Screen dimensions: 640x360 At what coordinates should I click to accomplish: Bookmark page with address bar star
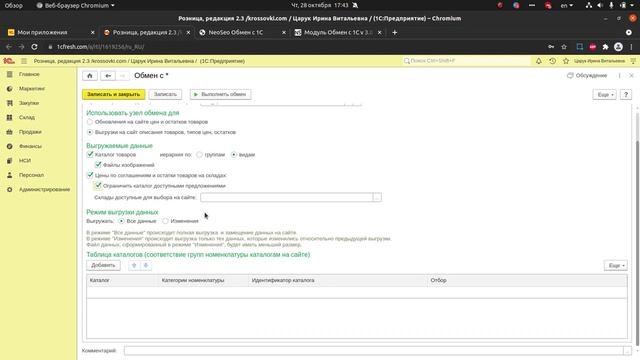(564, 47)
